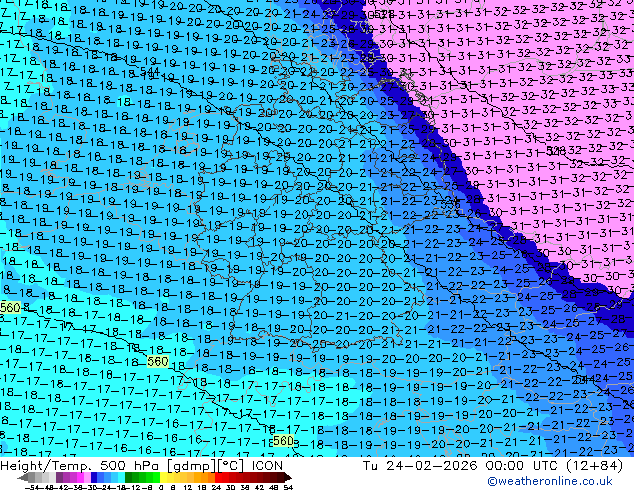
Task: Click the '560' contour label at the left map edge
Action: click(10, 308)
